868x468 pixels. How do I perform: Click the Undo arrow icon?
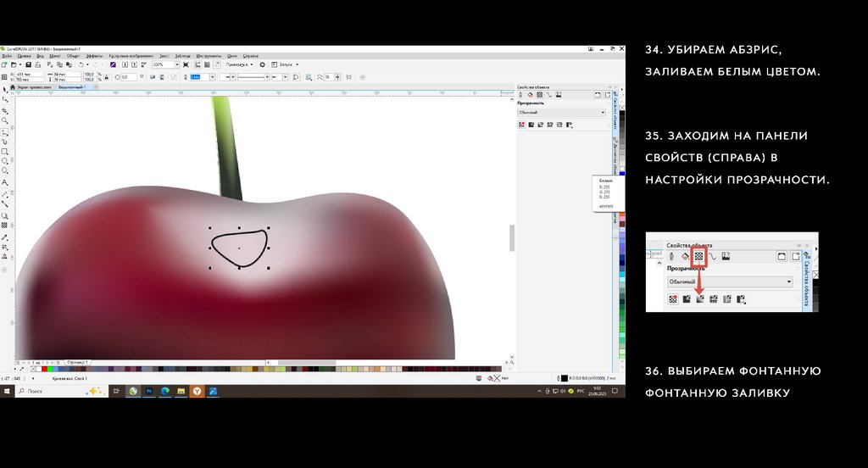point(81,64)
